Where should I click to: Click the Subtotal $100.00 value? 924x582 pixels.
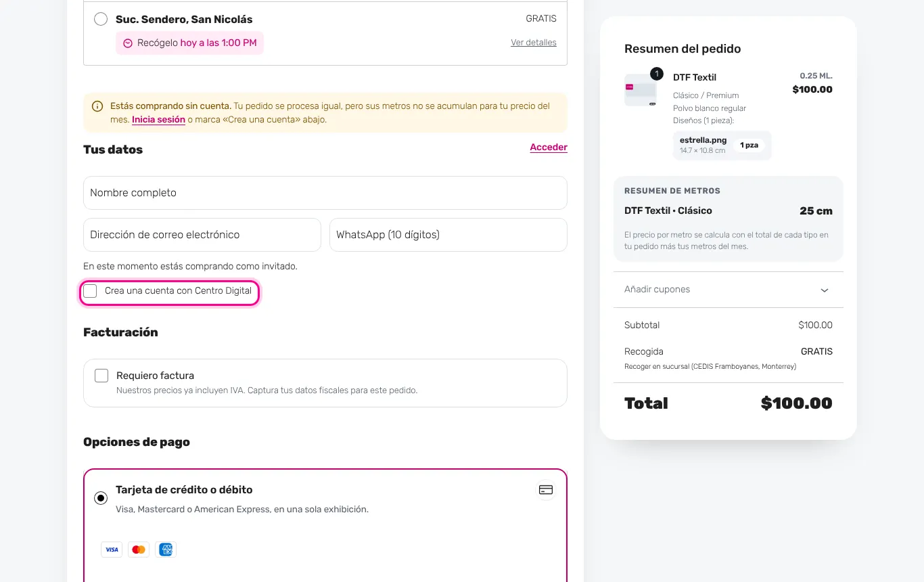815,326
